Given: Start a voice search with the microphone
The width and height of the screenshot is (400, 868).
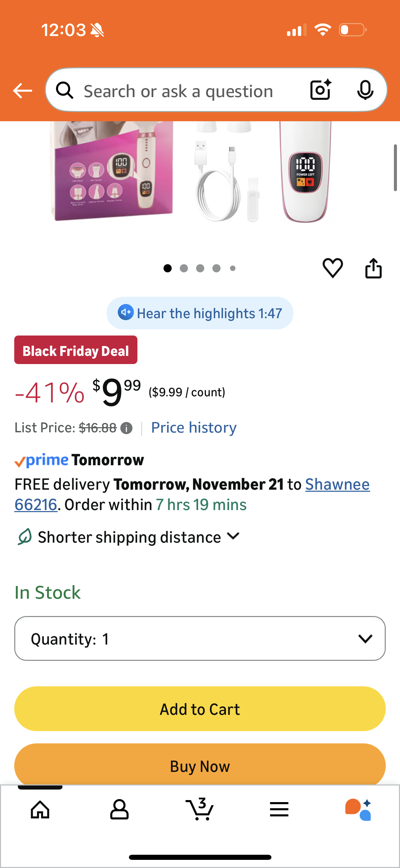Looking at the screenshot, I should pos(365,90).
